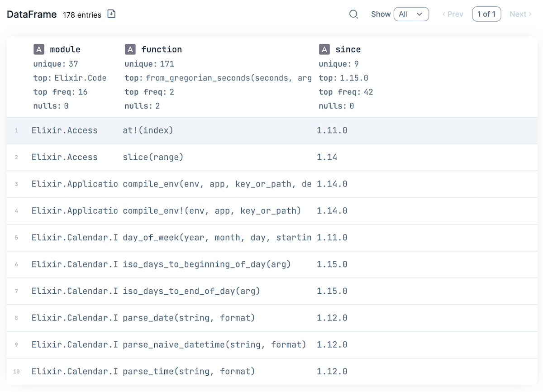Click the function column type icon
The image size is (543, 392).
click(130, 49)
